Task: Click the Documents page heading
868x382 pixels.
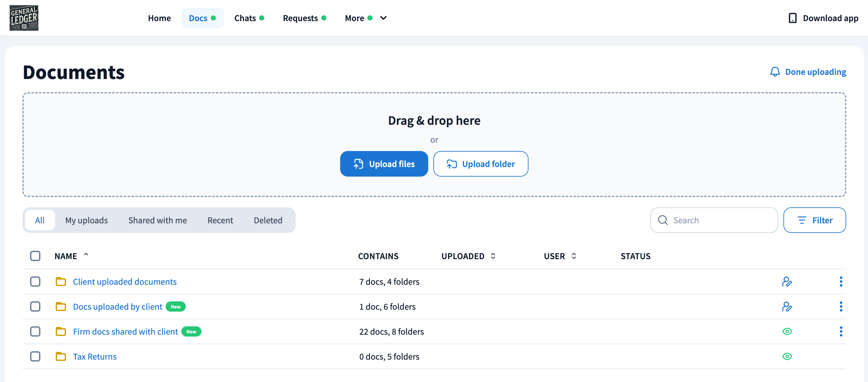Action: click(x=73, y=72)
